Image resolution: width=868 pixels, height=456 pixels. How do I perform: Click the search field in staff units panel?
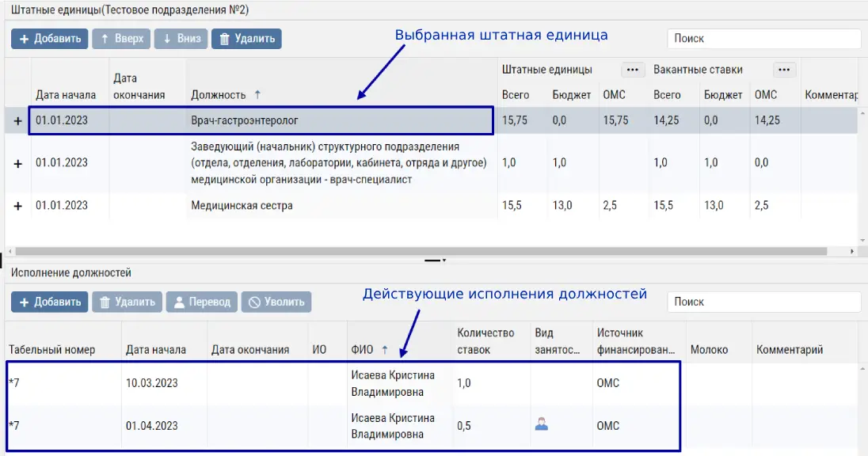pos(763,39)
